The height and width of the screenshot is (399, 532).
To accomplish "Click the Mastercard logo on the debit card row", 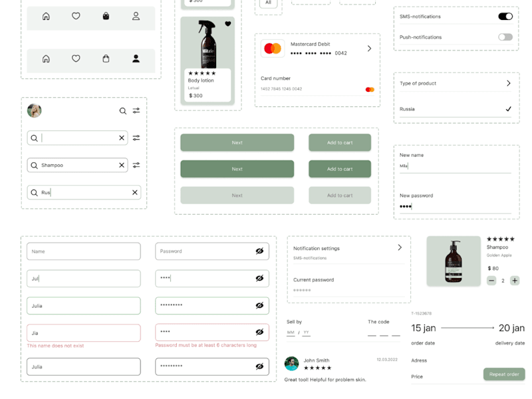I will pyautogui.click(x=273, y=49).
